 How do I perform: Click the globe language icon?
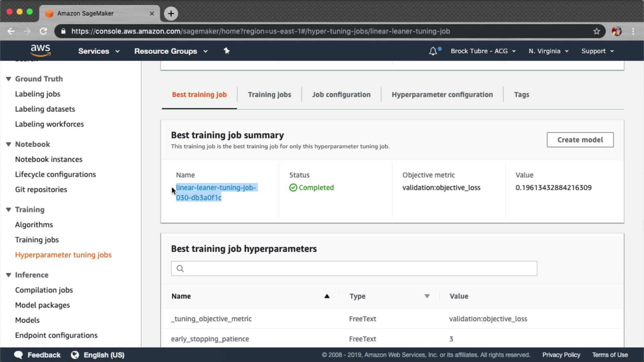coord(75,355)
